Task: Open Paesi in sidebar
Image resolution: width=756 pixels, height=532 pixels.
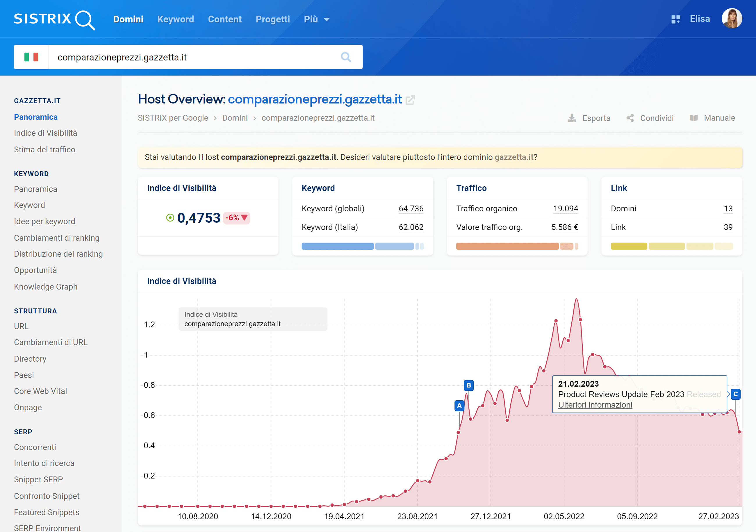Action: pyautogui.click(x=24, y=375)
